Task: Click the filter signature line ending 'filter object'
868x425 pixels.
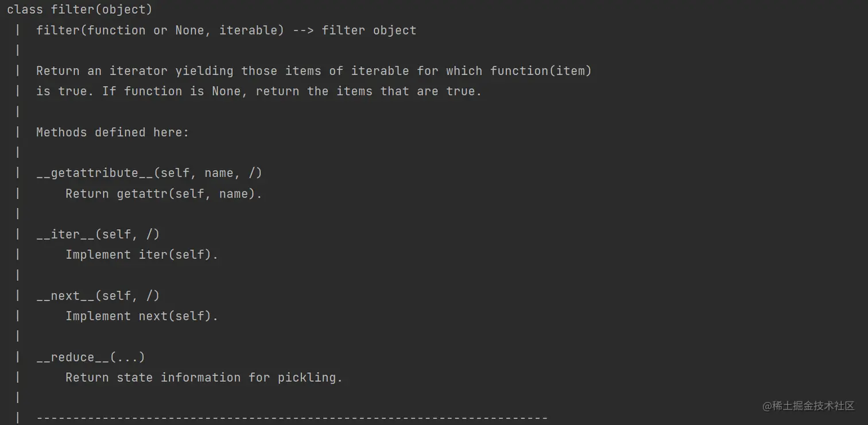Action: (x=226, y=30)
